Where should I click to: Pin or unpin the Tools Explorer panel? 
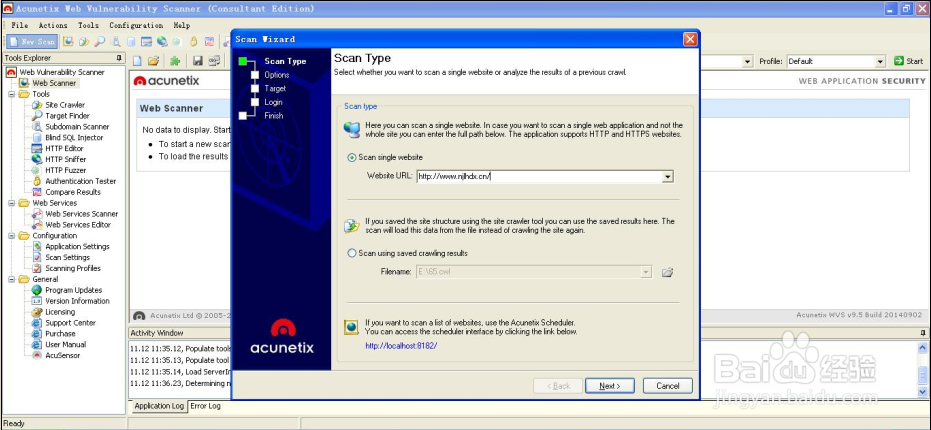(x=119, y=58)
